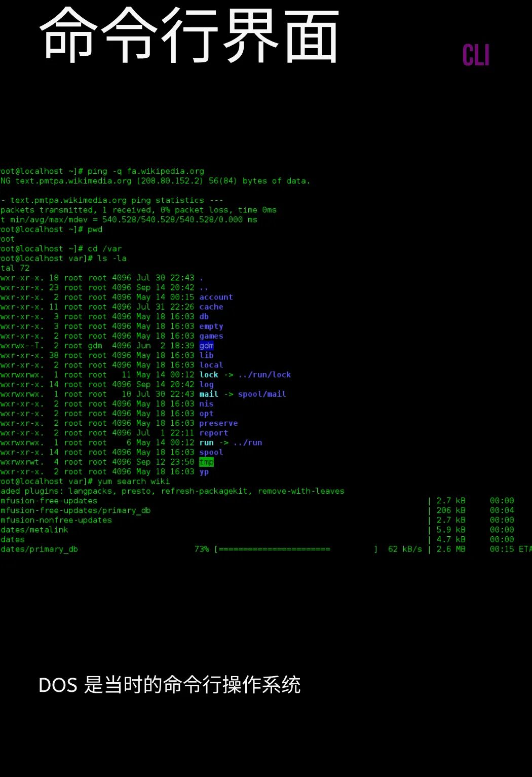This screenshot has width=532, height=777.
Task: Click the slide title 命令行界面
Action: pyautogui.click(x=189, y=36)
